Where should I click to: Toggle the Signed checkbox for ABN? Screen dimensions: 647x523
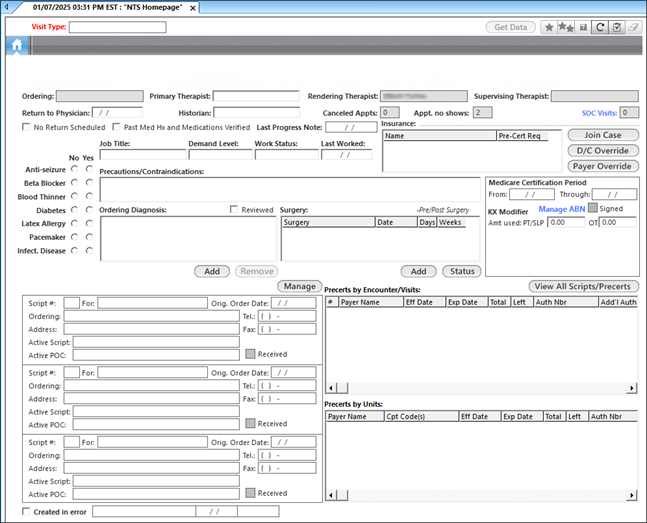coord(593,208)
